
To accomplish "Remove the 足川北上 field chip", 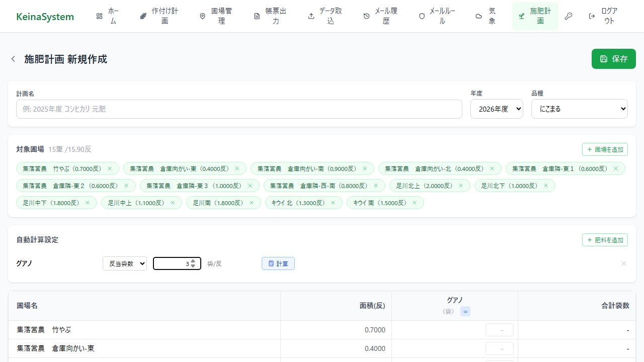I will tap(460, 186).
